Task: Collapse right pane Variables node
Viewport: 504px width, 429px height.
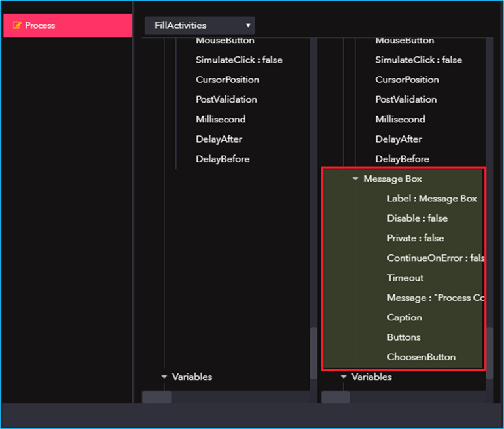Action: point(344,377)
